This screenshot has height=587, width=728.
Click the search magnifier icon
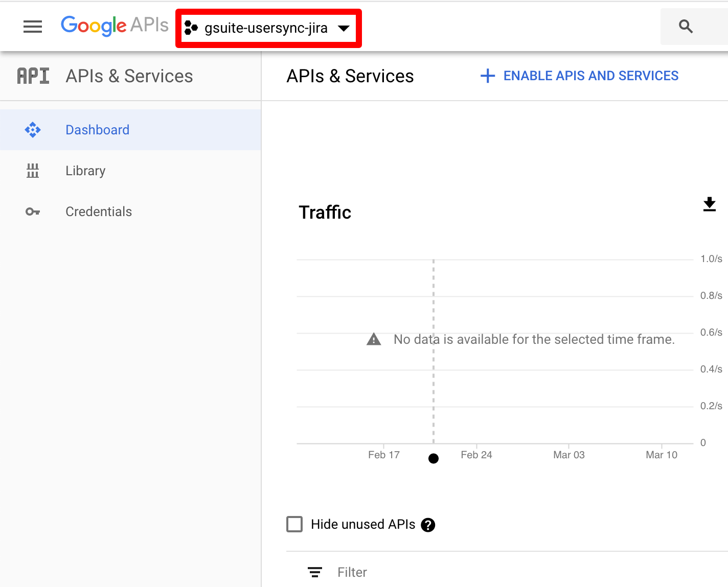pyautogui.click(x=686, y=27)
